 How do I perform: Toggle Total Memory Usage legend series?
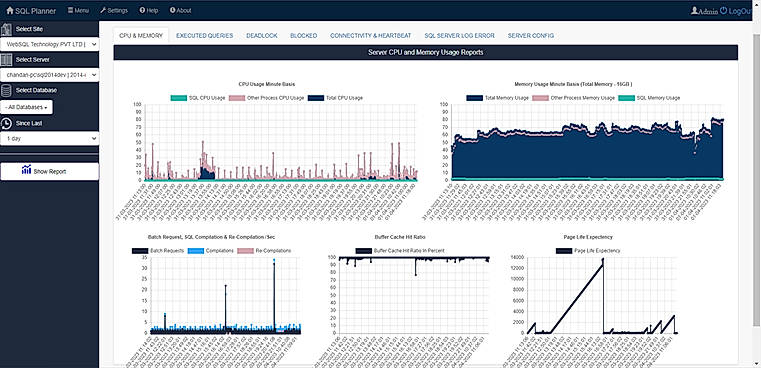(x=497, y=98)
